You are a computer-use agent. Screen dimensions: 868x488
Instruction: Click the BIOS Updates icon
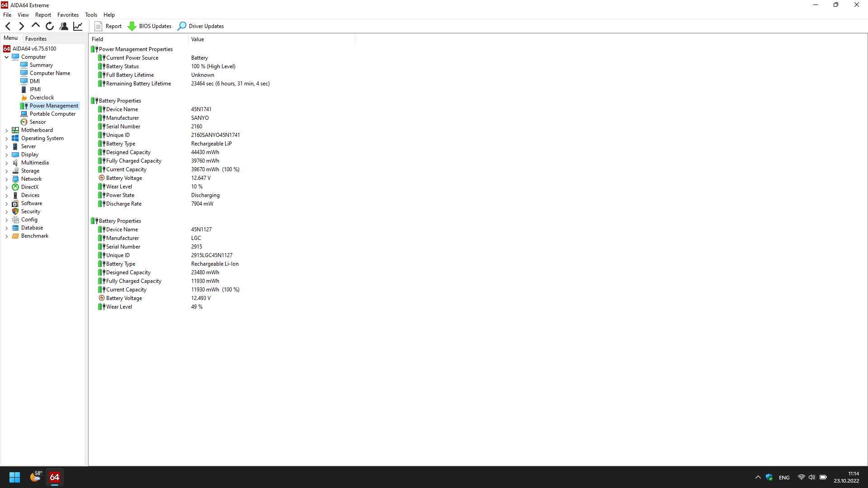pos(132,26)
